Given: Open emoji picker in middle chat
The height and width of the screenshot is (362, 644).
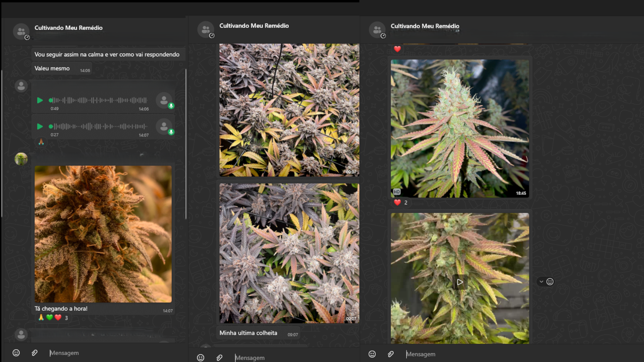Looking at the screenshot, I should 201,358.
